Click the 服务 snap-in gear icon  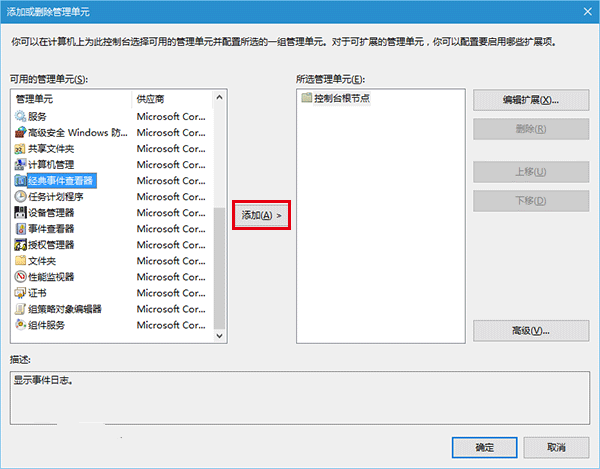coord(20,116)
